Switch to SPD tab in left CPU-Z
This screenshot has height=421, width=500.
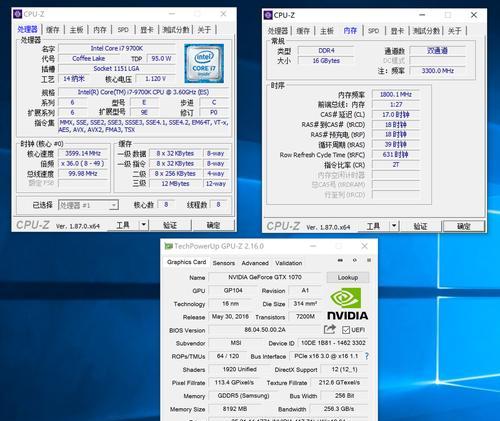pyautogui.click(x=123, y=30)
